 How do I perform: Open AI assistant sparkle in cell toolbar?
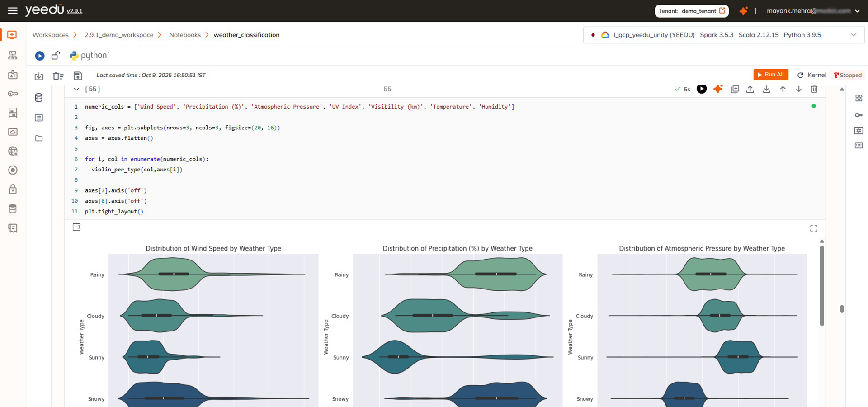tap(718, 89)
